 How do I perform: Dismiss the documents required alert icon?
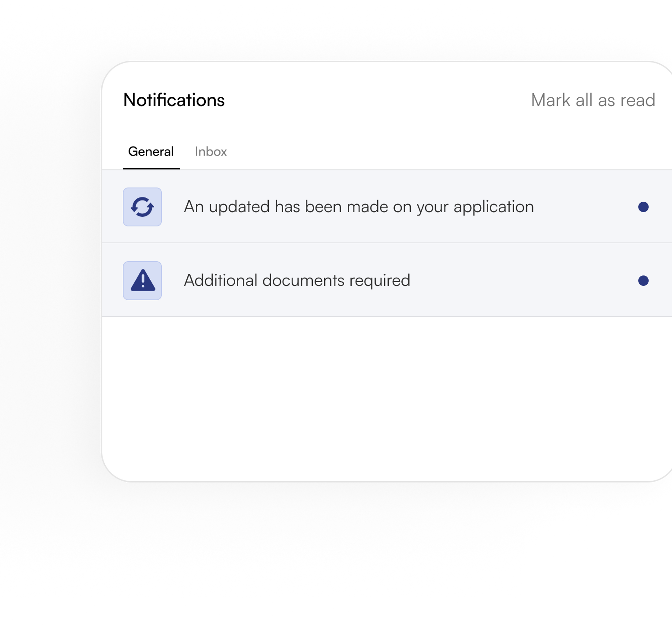[x=142, y=280]
